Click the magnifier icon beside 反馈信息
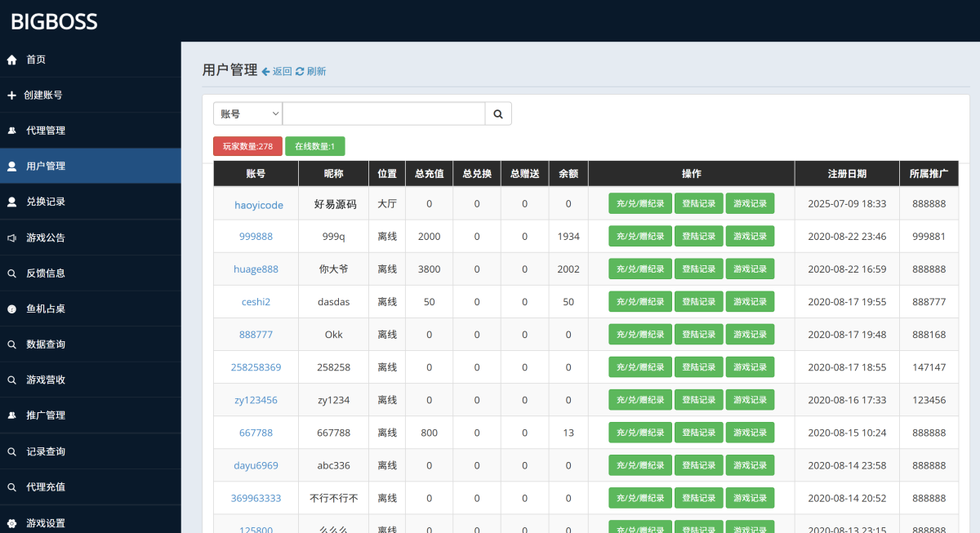 [x=12, y=273]
